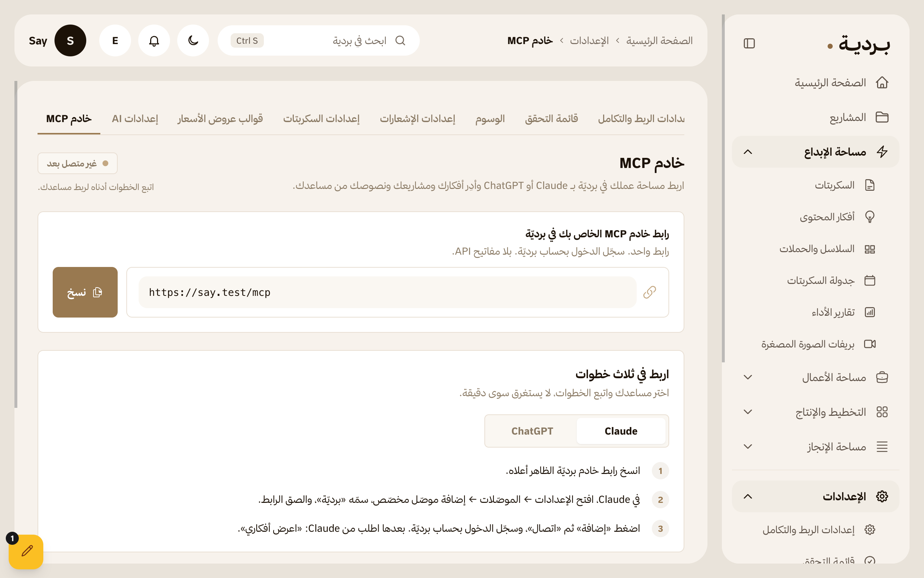Click the search magnifier icon
This screenshot has width=924, height=578.
click(400, 40)
